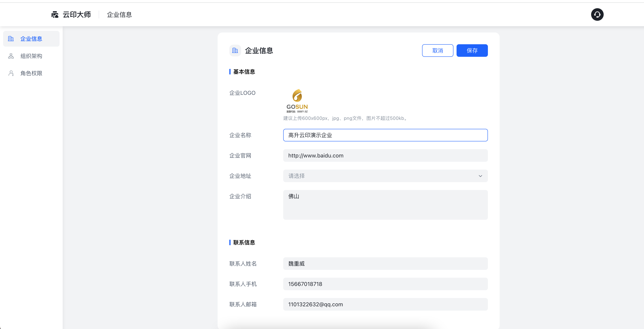Open customer support headset icon

coord(597,14)
